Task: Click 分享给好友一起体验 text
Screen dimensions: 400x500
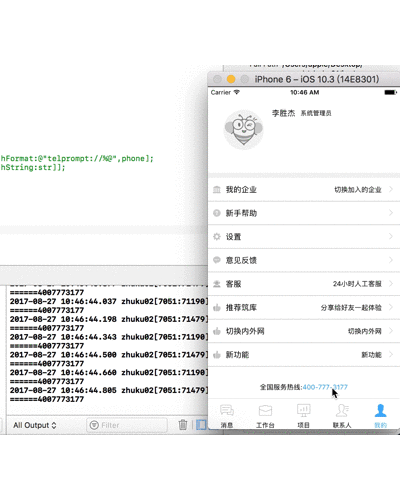Action: click(351, 308)
